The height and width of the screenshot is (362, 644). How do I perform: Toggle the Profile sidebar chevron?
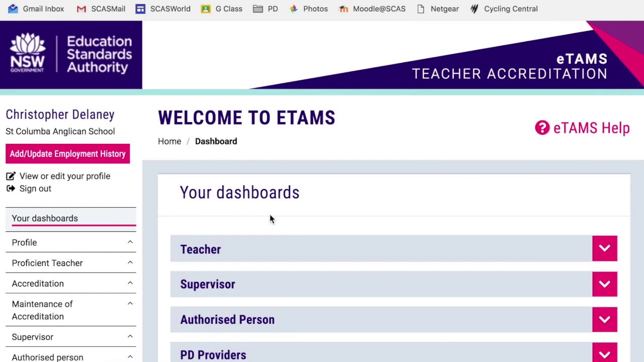(x=130, y=242)
